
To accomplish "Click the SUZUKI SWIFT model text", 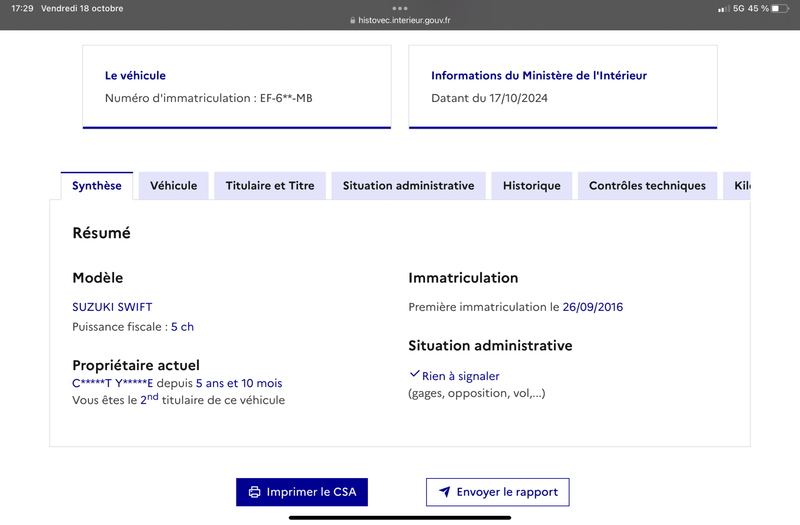I will click(x=112, y=307).
